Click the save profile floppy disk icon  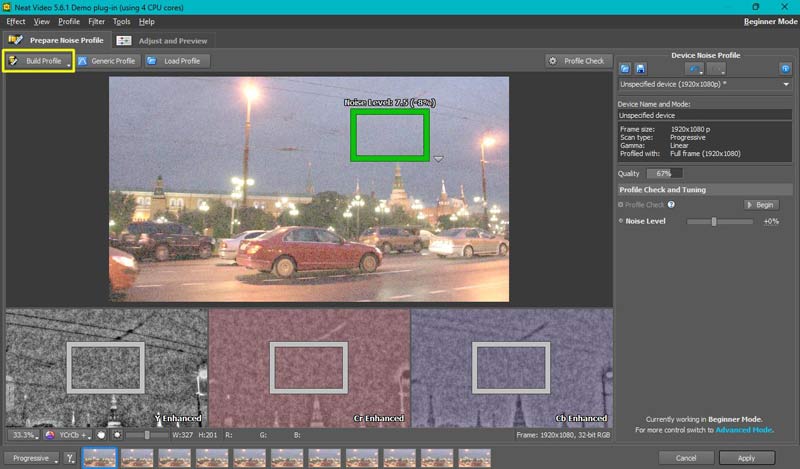point(640,68)
